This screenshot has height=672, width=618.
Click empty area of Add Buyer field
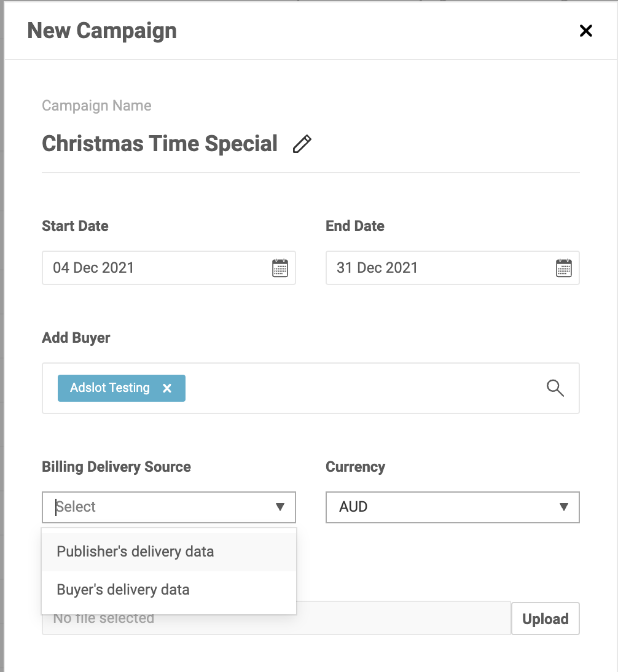click(x=364, y=388)
